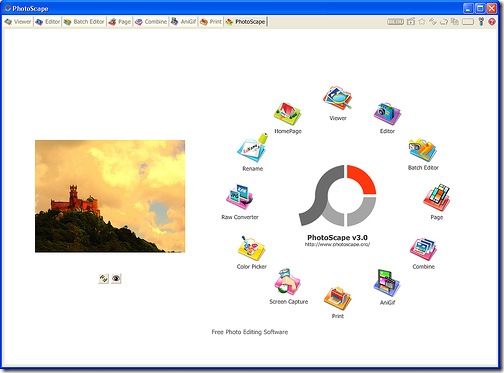The width and height of the screenshot is (504, 373).
Task: Click the change-photo button beside the eye
Action: (104, 278)
